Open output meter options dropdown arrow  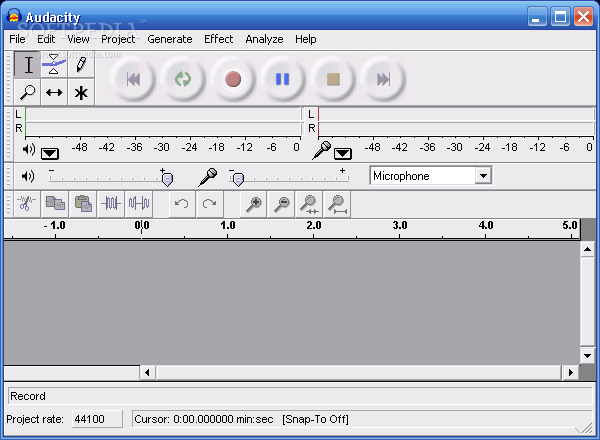pos(50,154)
